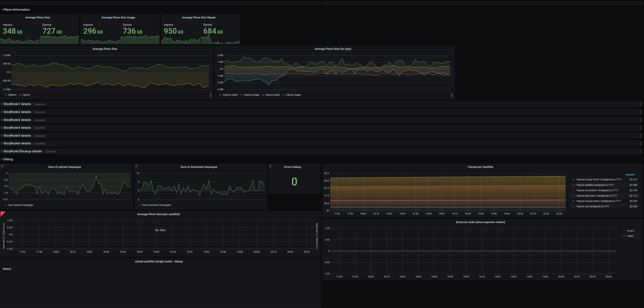Click red error icon on Average Piece Size (per satellite)
This screenshot has height=308, width=644.
[2, 213]
